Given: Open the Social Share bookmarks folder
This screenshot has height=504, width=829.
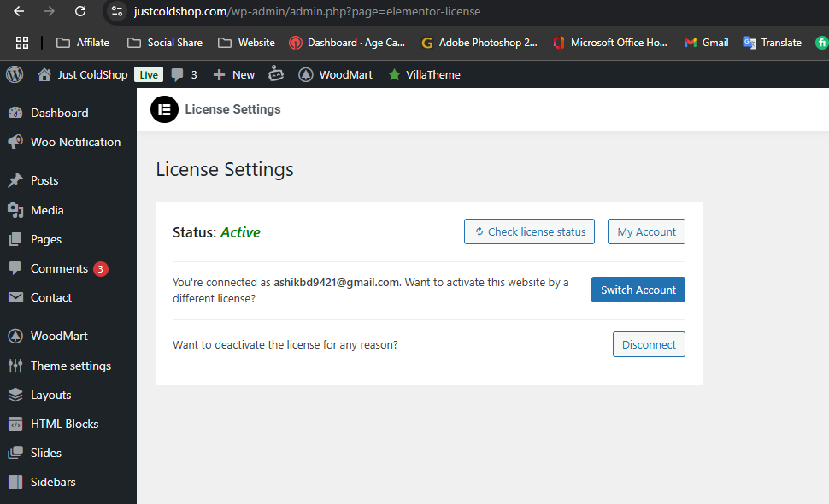Looking at the screenshot, I should [166, 42].
